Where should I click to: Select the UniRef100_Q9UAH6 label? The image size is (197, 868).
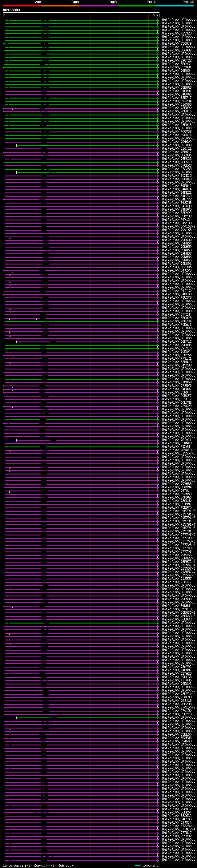(176, 345)
